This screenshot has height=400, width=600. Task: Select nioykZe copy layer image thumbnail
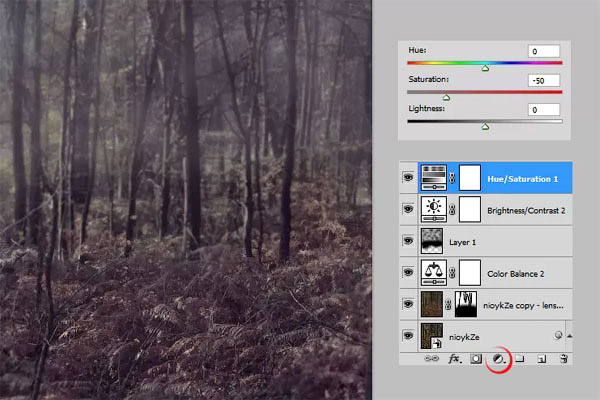(432, 304)
